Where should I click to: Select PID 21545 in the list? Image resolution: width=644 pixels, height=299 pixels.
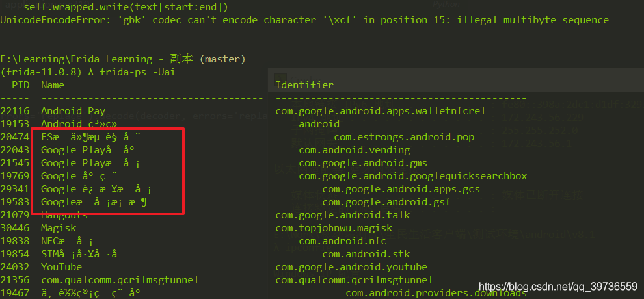point(15,163)
